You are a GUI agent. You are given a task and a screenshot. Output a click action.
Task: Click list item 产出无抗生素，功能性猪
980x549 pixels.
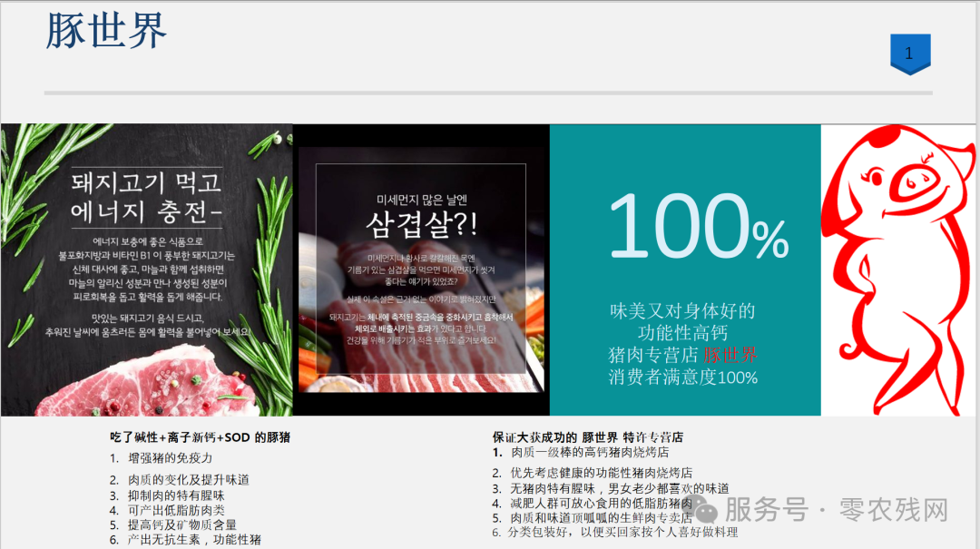point(186,540)
